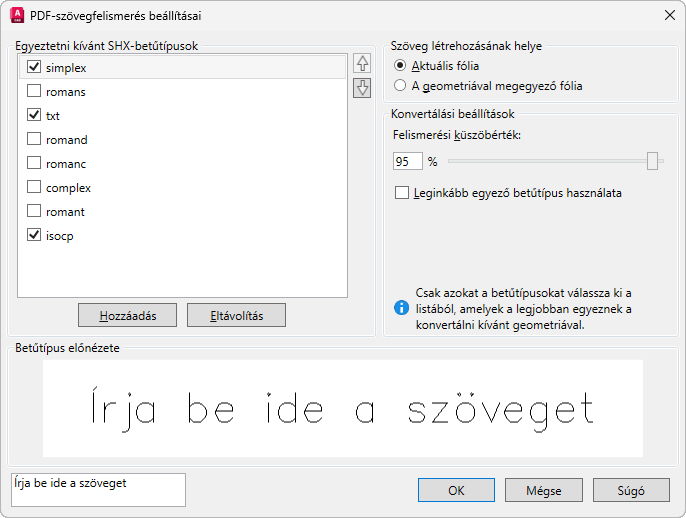Enable Leginkább egyező betűtípus használata
Screen dimensions: 686x518
[x=402, y=192]
